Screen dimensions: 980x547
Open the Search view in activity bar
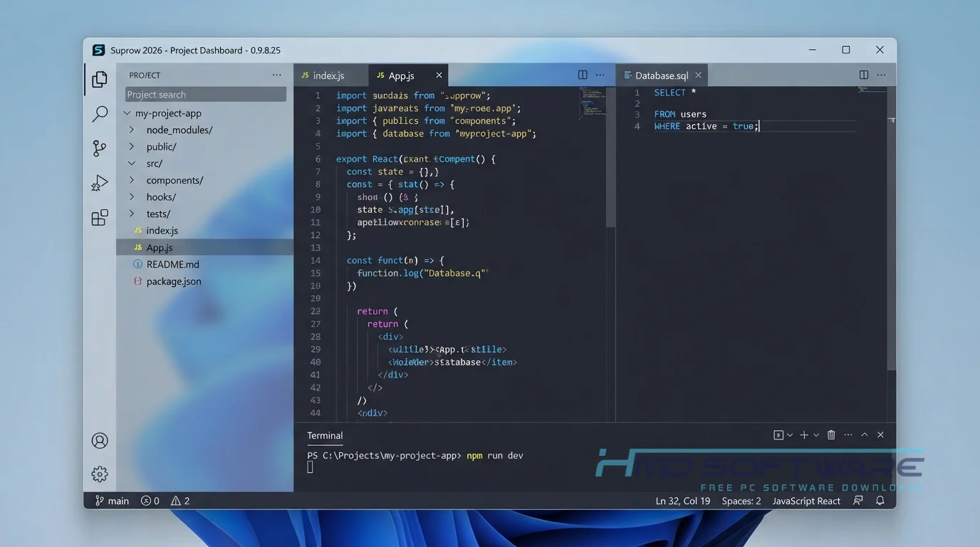pos(100,113)
